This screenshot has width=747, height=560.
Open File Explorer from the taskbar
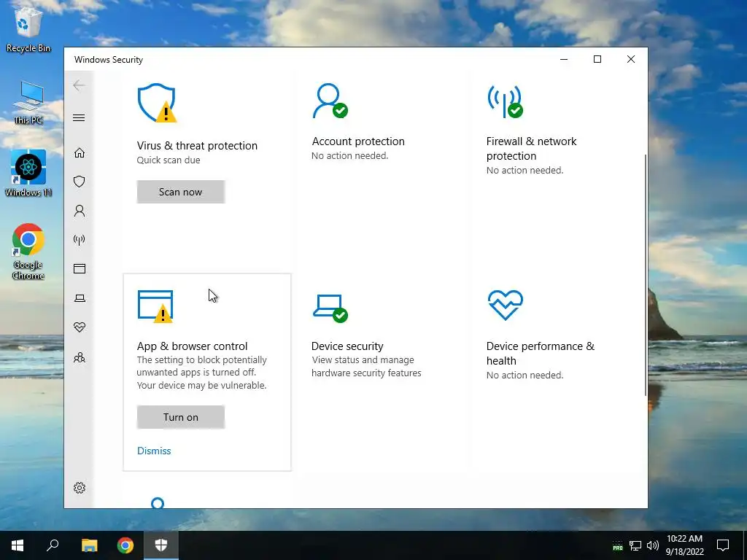point(89,545)
